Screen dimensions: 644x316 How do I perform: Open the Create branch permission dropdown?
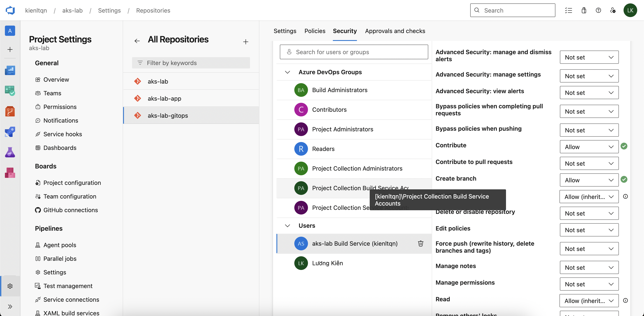589,180
